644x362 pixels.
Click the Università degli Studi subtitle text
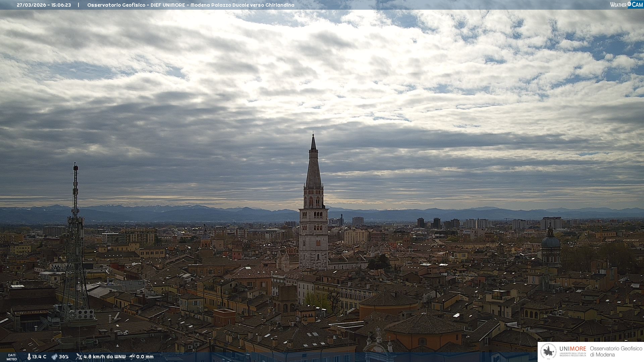[573, 354]
